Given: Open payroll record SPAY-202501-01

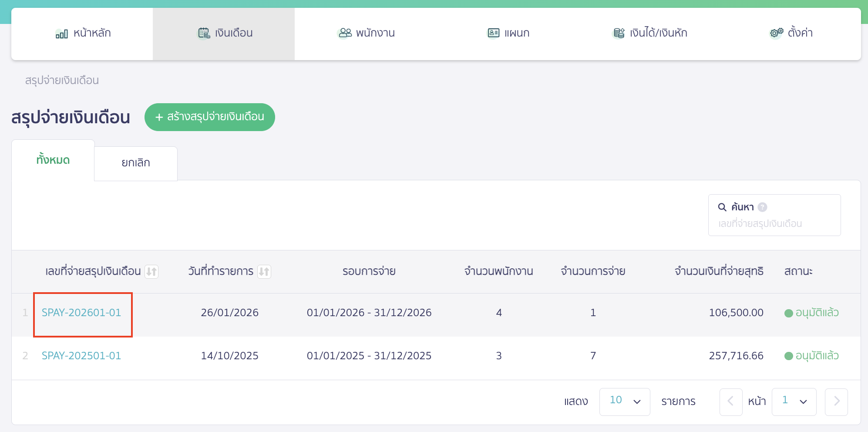Looking at the screenshot, I should pyautogui.click(x=81, y=356).
